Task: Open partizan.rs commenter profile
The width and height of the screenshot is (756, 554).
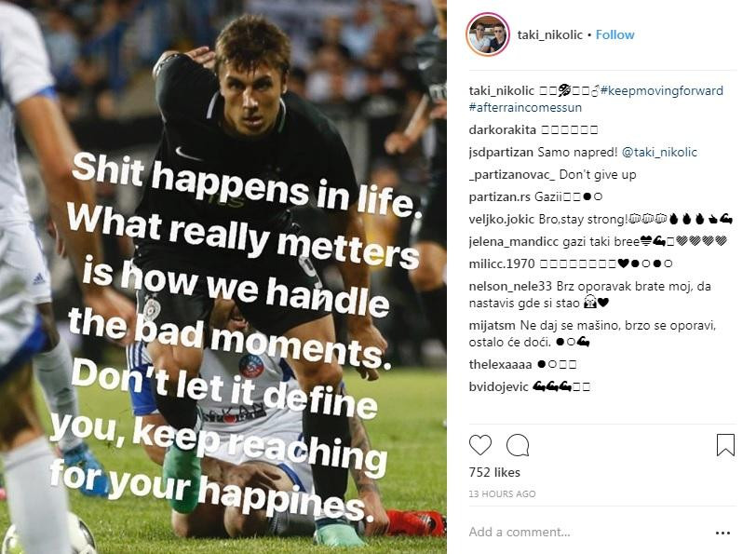Action: [x=499, y=196]
